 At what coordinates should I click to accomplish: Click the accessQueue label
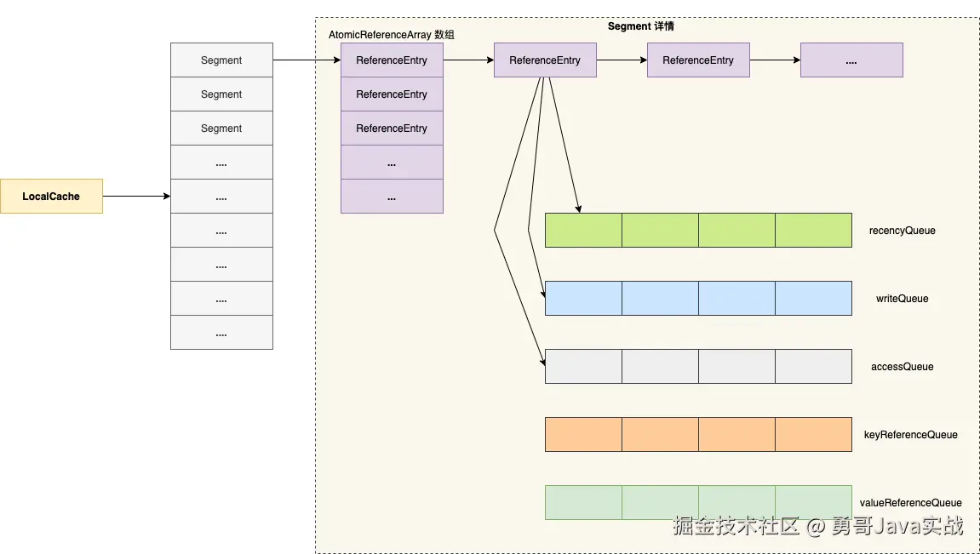point(902,367)
